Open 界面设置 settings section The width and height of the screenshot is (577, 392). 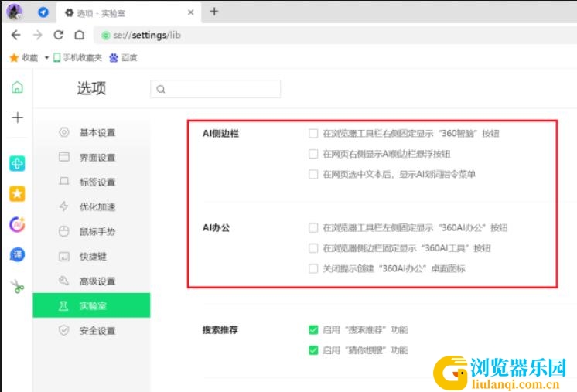91,158
